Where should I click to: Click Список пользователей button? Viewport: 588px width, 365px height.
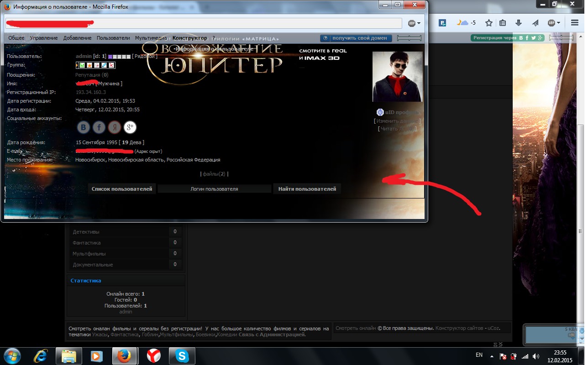pos(122,189)
